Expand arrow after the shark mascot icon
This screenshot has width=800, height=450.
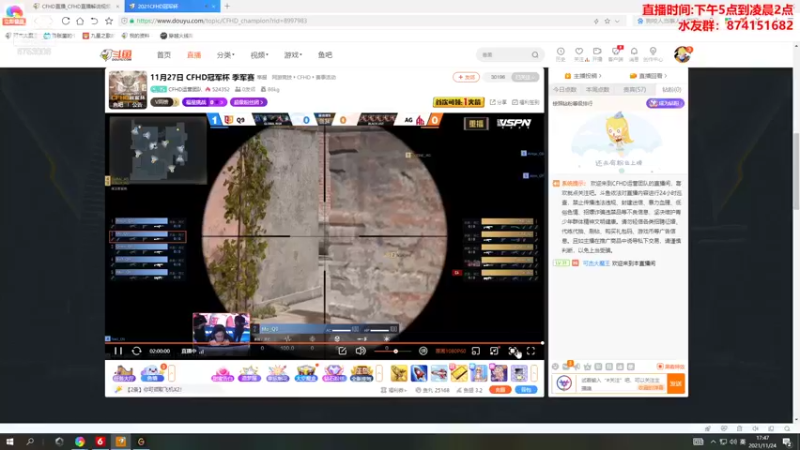pos(172,373)
